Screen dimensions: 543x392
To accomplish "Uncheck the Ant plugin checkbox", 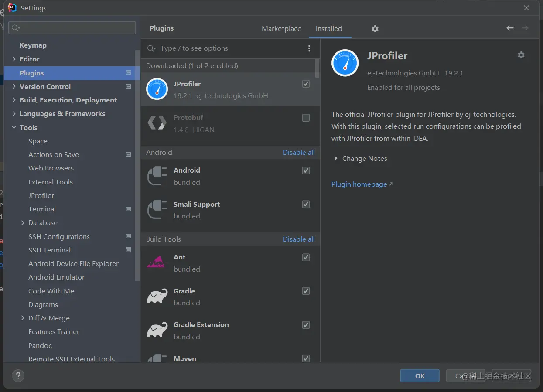I will (x=306, y=257).
